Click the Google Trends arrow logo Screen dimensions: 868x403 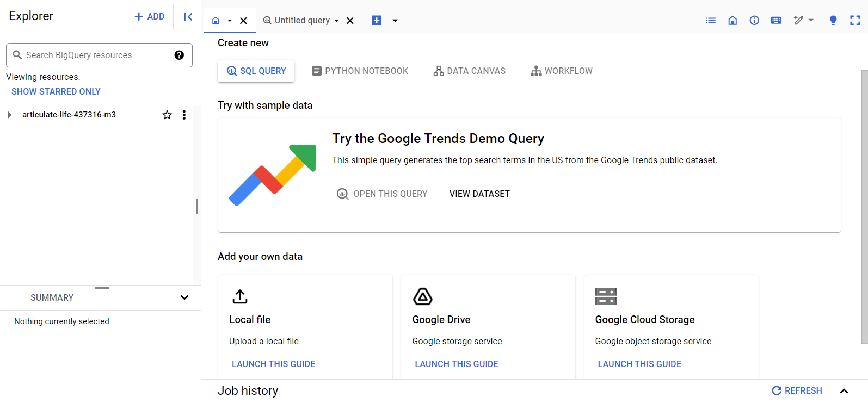point(272,175)
